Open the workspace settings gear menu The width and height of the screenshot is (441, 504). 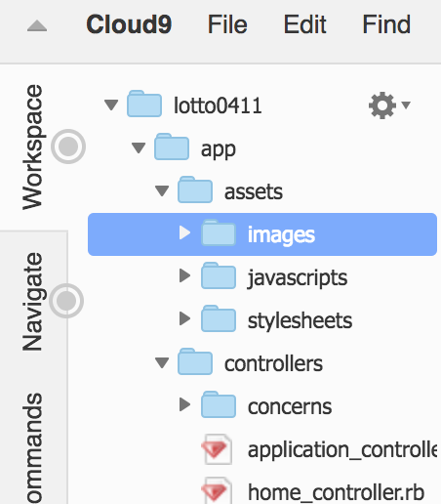tap(388, 105)
